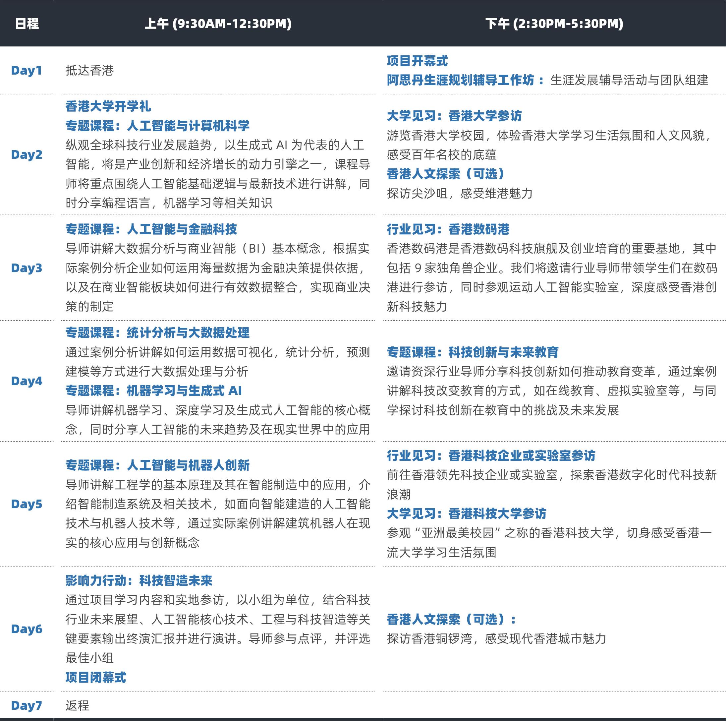The image size is (728, 723).
Task: Click 大学见习：香港科技大学参访 heading
Action: (466, 513)
